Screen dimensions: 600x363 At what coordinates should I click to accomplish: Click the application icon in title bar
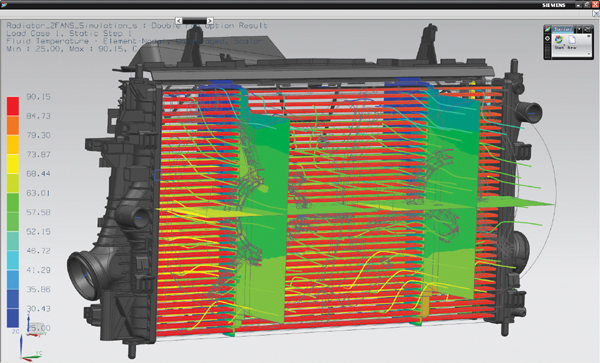point(4,4)
